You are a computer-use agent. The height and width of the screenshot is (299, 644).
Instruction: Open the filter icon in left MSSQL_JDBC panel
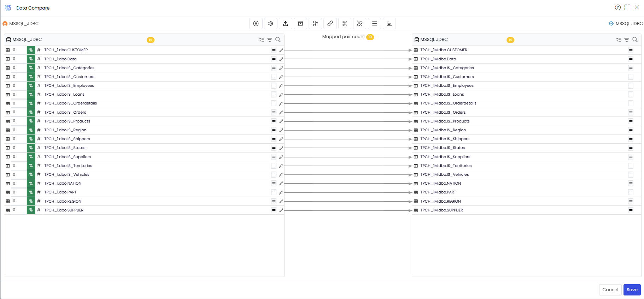[x=270, y=40]
